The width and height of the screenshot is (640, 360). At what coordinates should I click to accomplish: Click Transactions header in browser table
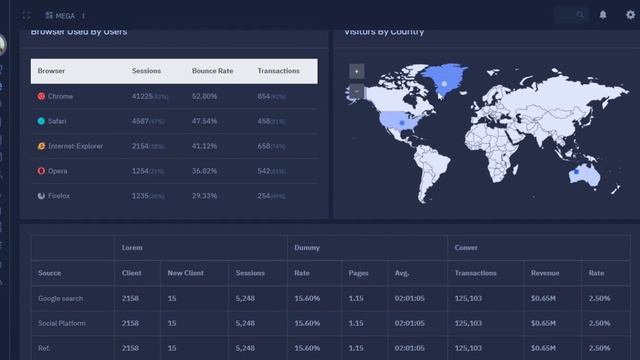pyautogui.click(x=279, y=71)
